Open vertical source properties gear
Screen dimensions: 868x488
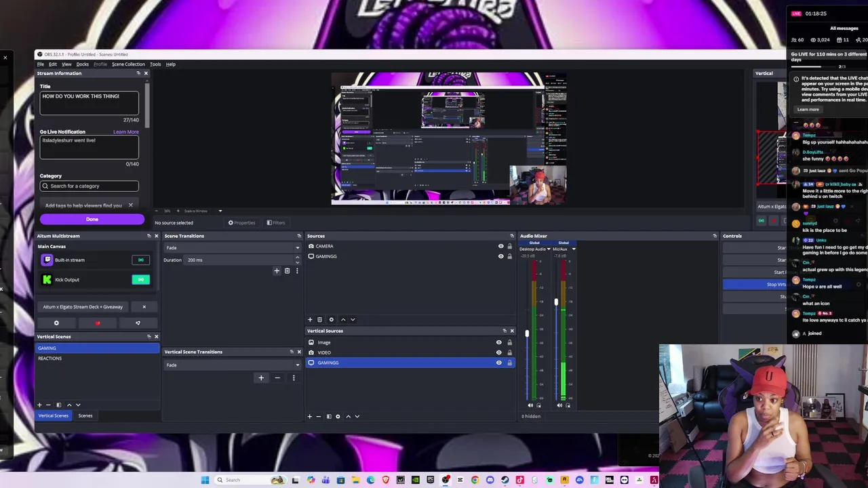click(x=338, y=416)
